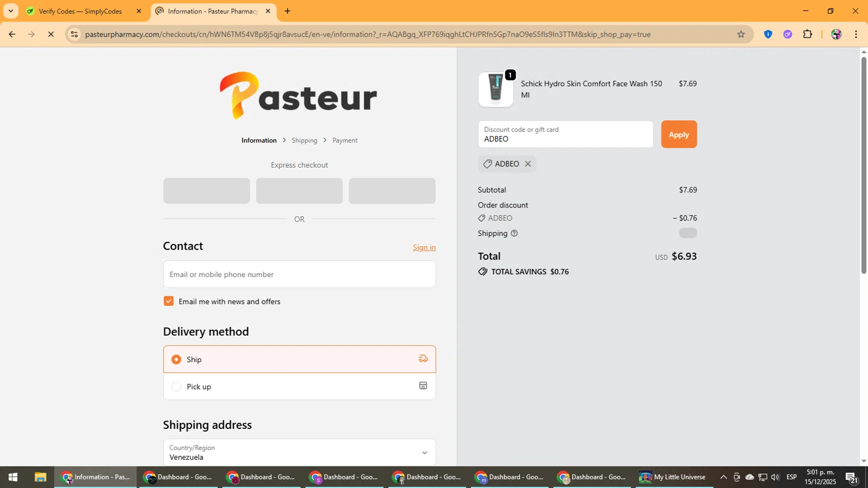Select the Information - Pasteur Pharmacy tab
This screenshot has height=488, width=868.
[x=213, y=11]
